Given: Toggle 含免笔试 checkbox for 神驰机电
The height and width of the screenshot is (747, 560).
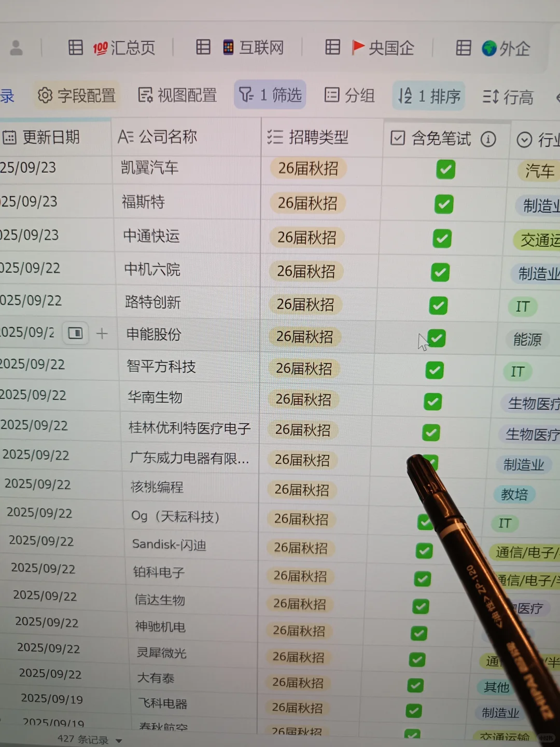Looking at the screenshot, I should pos(418,633).
